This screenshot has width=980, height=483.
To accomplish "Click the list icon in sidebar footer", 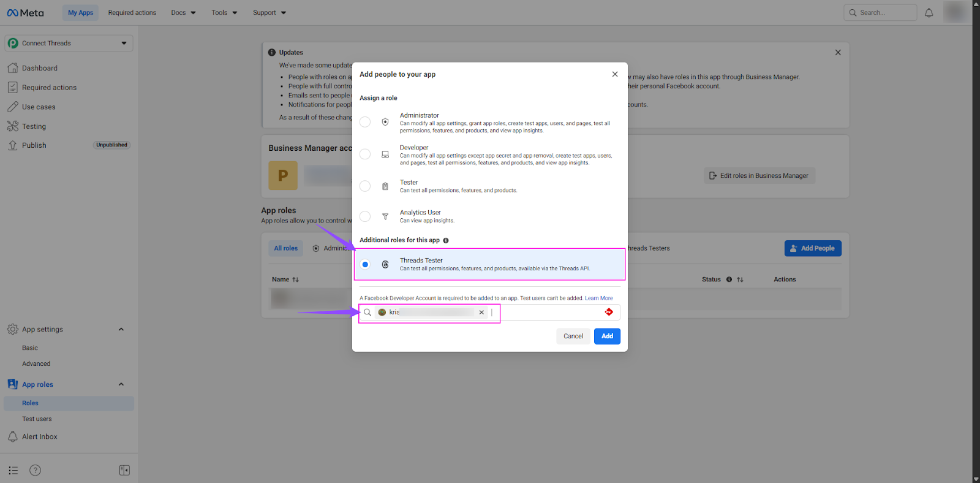I will 13,470.
